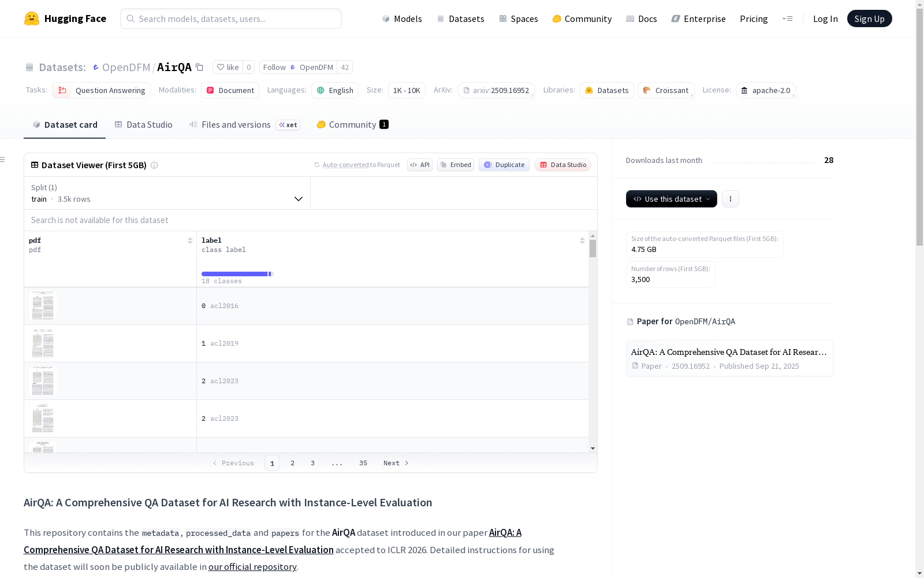
Task: Copy dataset name with the copy icon
Action: [199, 67]
